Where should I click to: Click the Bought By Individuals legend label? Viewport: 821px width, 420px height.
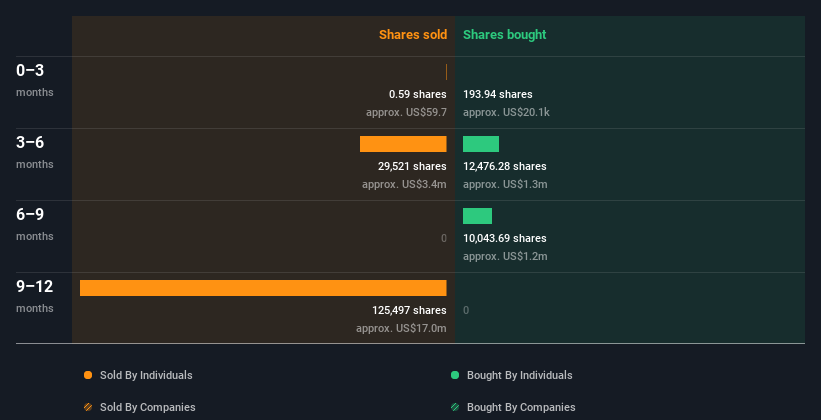519,375
